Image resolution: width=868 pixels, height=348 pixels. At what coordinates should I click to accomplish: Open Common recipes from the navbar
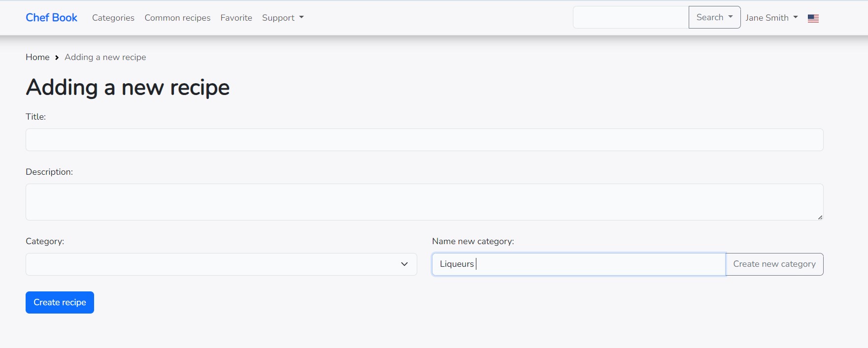pos(177,18)
